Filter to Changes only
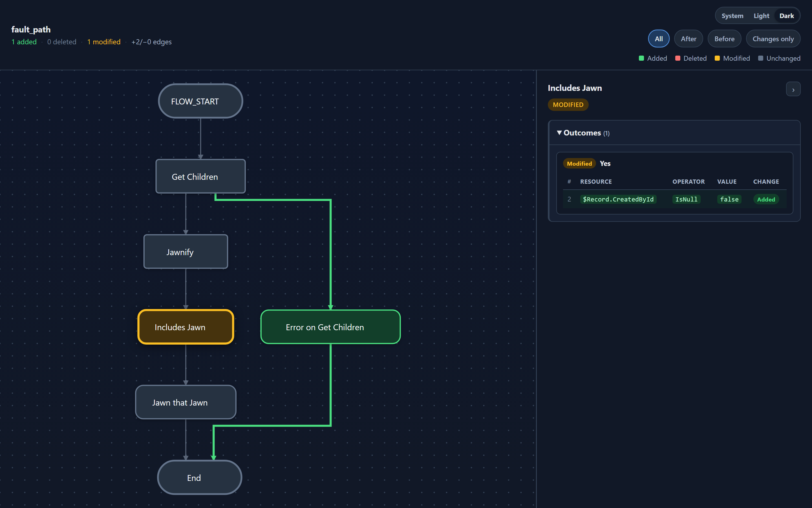The width and height of the screenshot is (812, 508). [x=773, y=39]
